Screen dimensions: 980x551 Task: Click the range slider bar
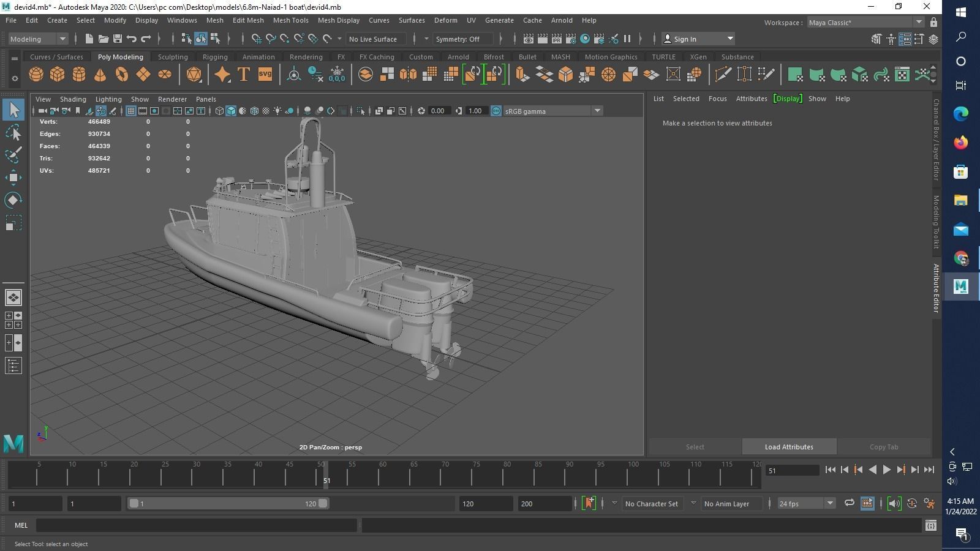[228, 503]
